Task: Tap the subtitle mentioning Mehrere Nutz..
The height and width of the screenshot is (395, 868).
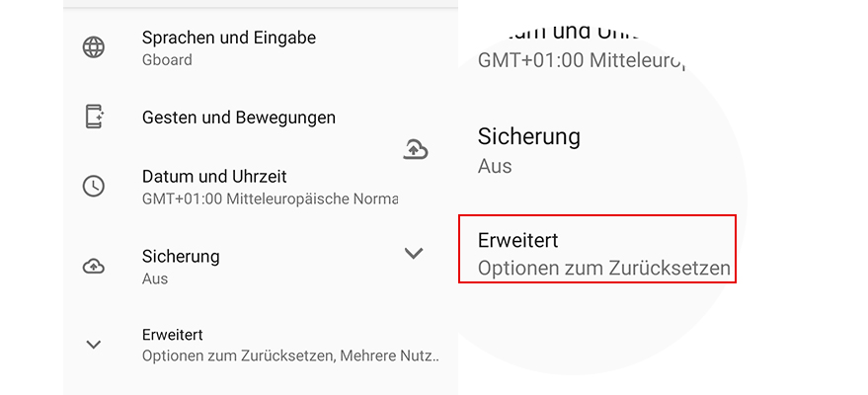Action: tap(290, 356)
